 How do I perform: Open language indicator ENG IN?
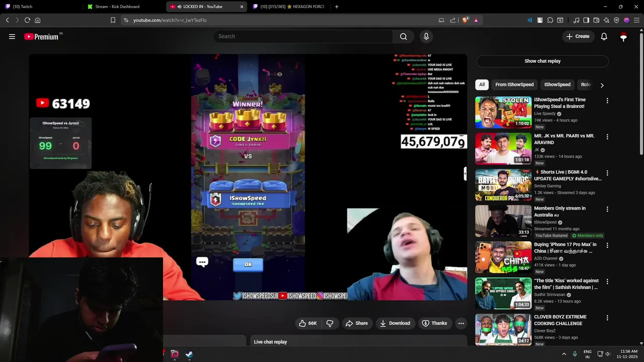tap(587, 354)
